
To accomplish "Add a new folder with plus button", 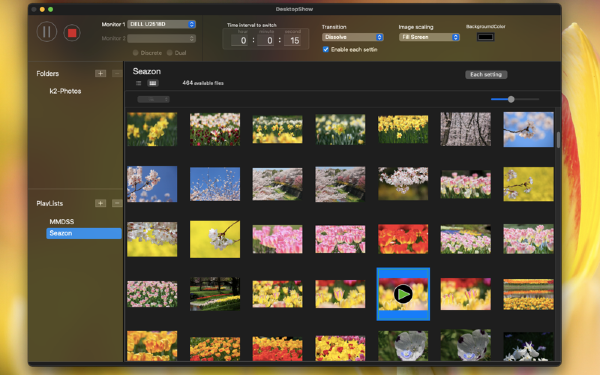I will pos(101,73).
